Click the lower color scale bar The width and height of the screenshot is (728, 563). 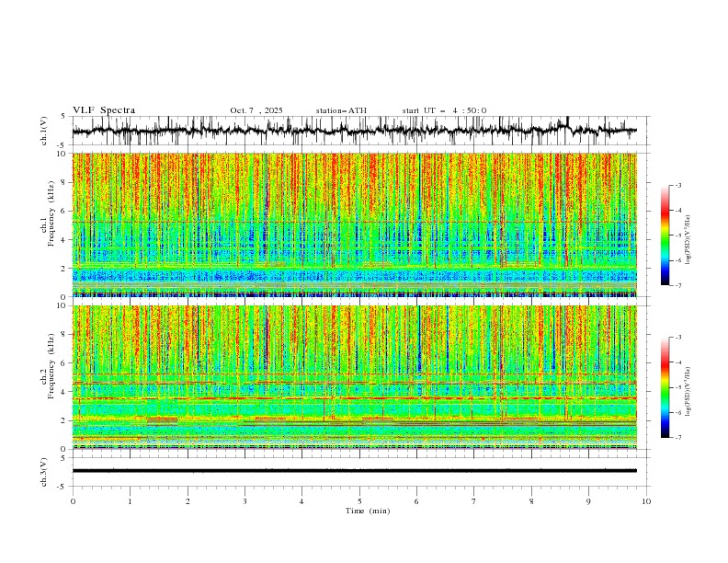665,387
